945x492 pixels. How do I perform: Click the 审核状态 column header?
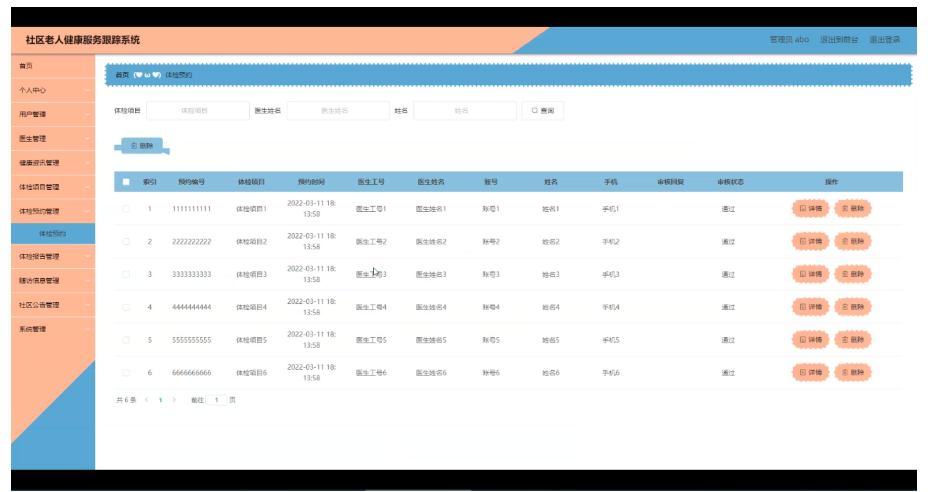730,181
